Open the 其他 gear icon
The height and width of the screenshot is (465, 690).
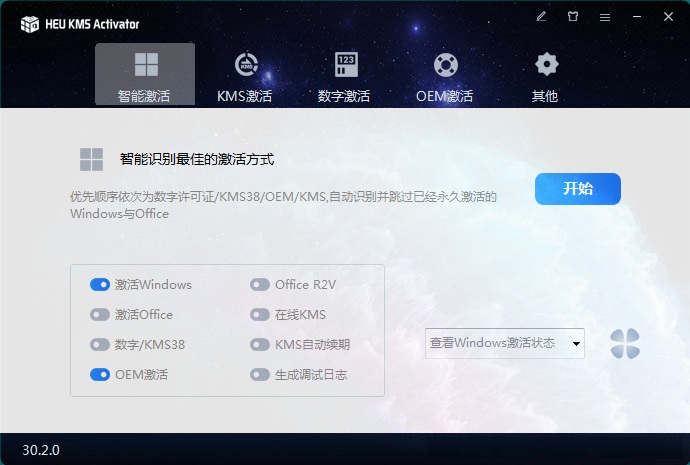[x=547, y=64]
